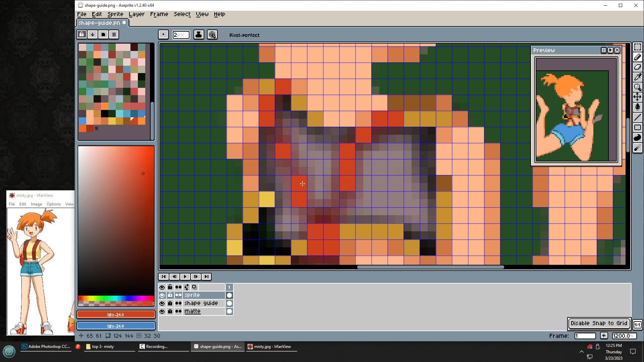Open the Layer menu
Viewport: 644px width, 362px height.
point(137,14)
